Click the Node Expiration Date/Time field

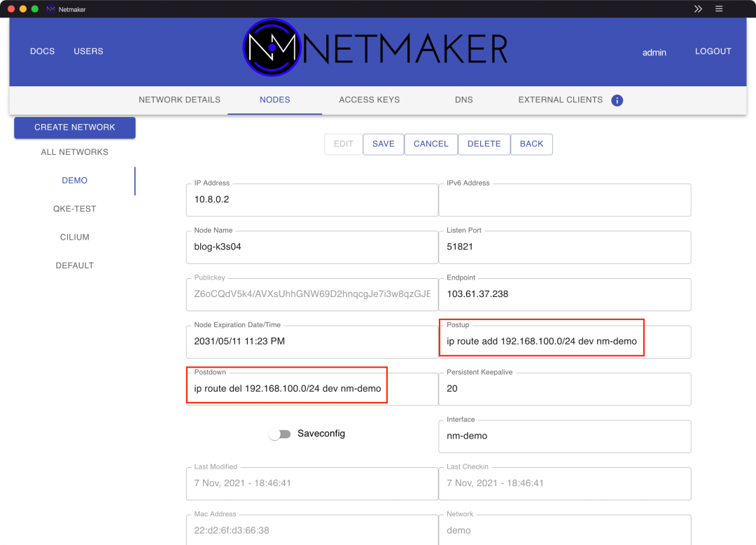312,341
